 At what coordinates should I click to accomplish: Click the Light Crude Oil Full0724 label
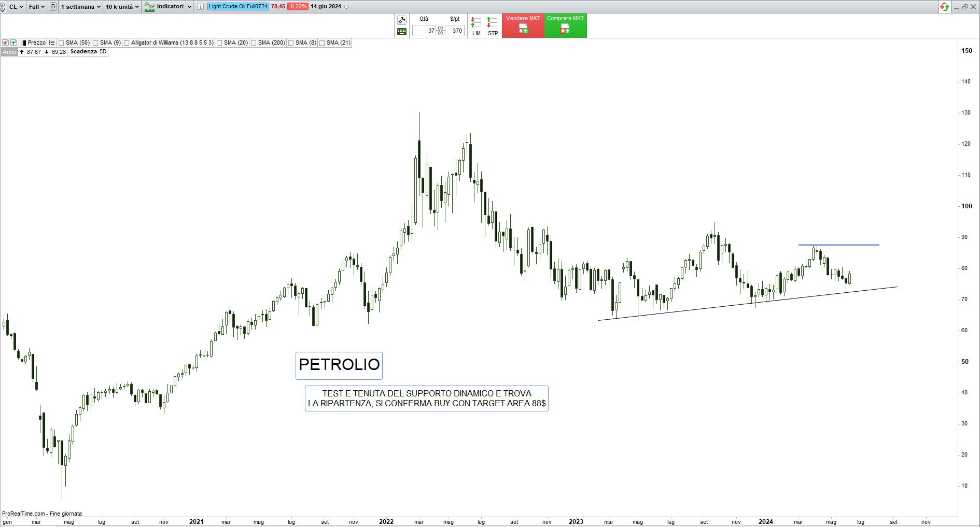click(238, 7)
